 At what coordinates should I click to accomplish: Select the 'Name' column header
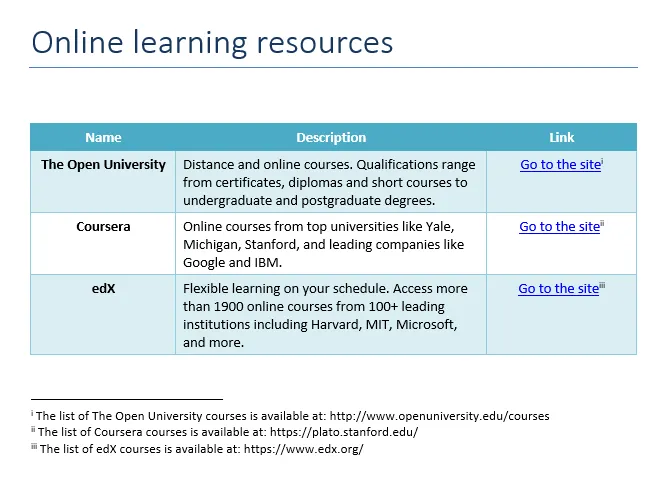(103, 137)
